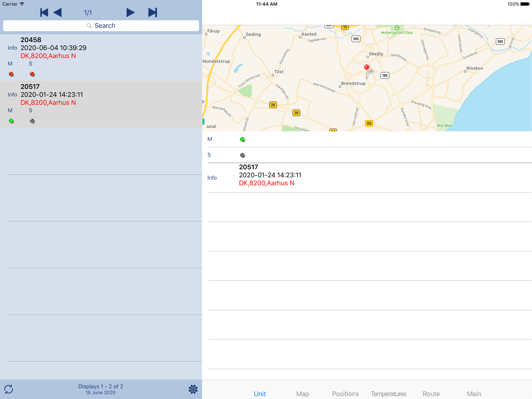Tap the 1/1 page indicator

pos(88,13)
